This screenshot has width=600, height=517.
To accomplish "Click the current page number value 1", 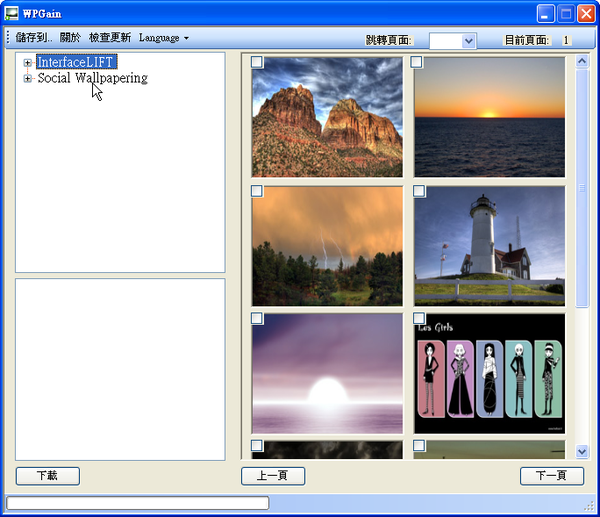I will 566,40.
